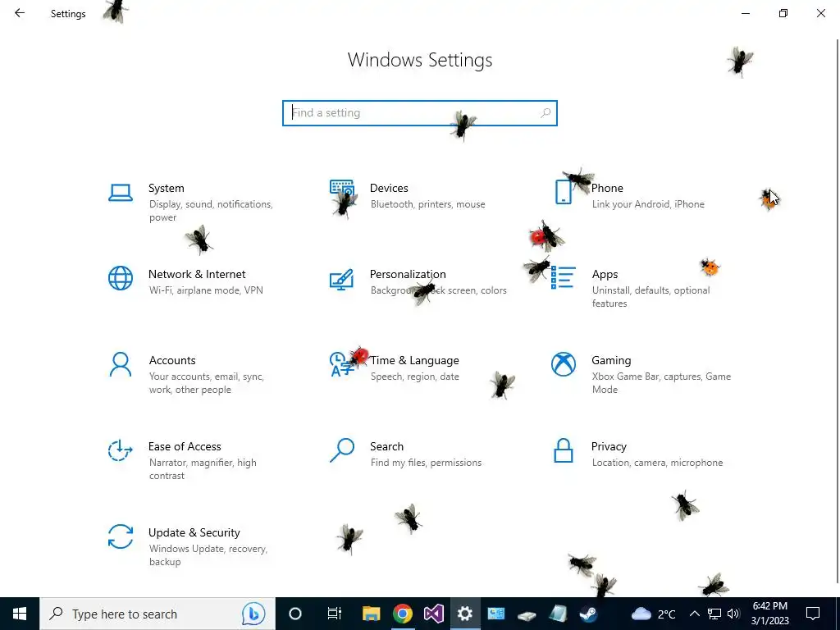Click the Accounts title text
The image size is (840, 630).
[172, 361]
